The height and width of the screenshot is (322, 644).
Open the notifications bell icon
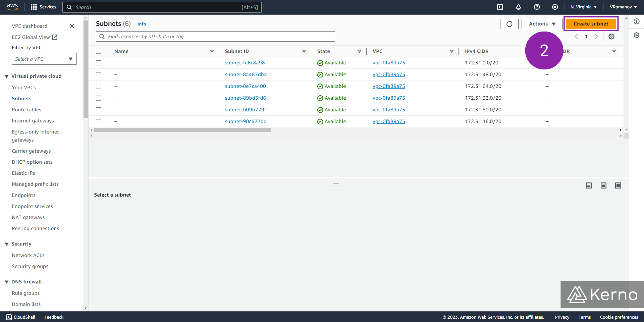(x=518, y=7)
